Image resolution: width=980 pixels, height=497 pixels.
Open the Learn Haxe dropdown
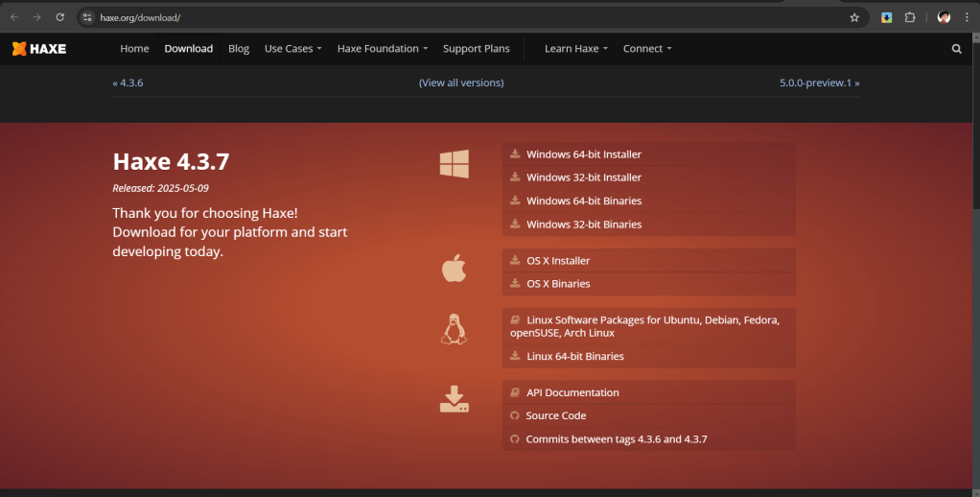click(575, 49)
